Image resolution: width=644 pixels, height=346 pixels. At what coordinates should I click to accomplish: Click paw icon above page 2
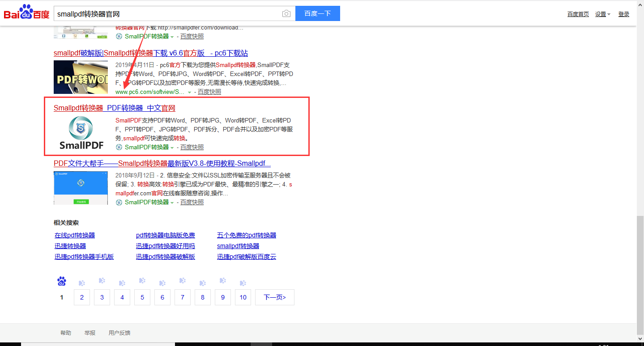pyautogui.click(x=82, y=283)
